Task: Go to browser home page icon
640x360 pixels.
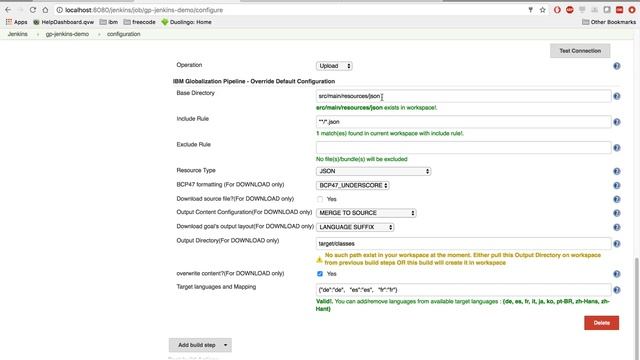Action: 45,10
